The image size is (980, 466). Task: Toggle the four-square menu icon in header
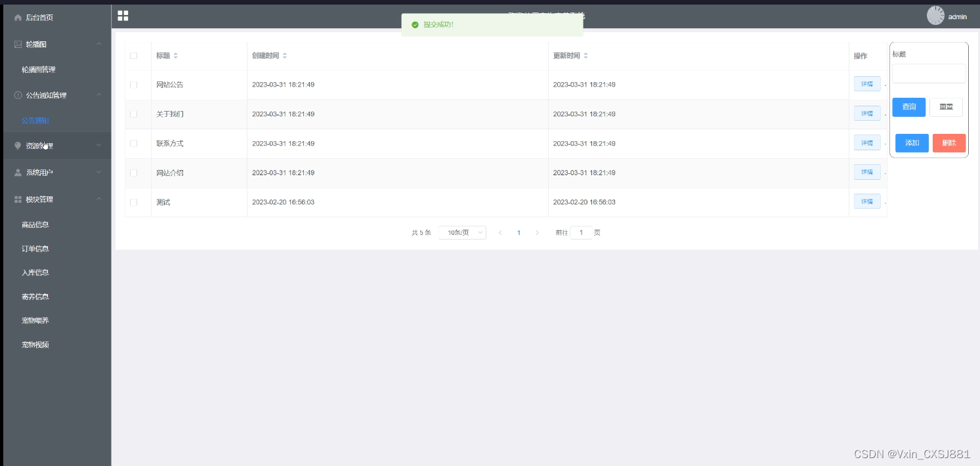click(123, 16)
